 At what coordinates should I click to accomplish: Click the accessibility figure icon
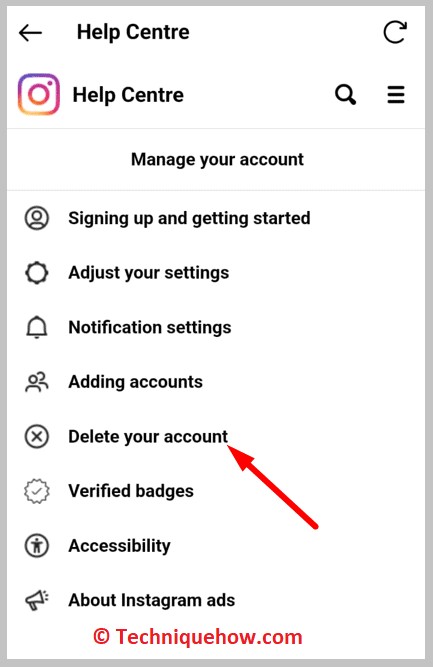pyautogui.click(x=37, y=546)
